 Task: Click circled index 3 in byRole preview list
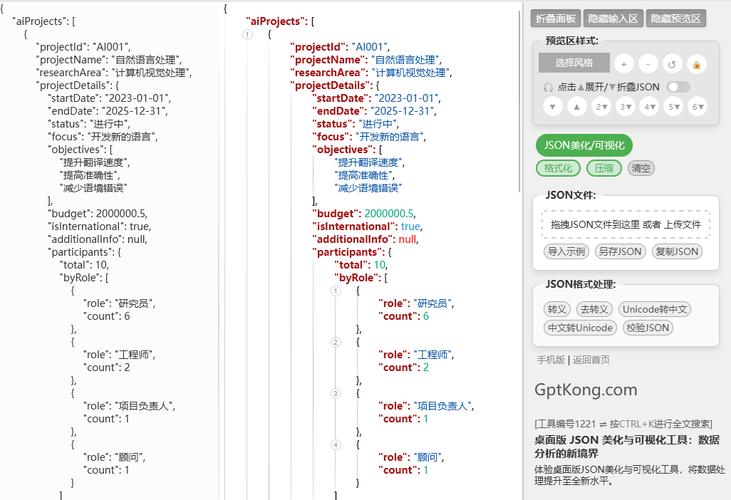pyautogui.click(x=336, y=394)
